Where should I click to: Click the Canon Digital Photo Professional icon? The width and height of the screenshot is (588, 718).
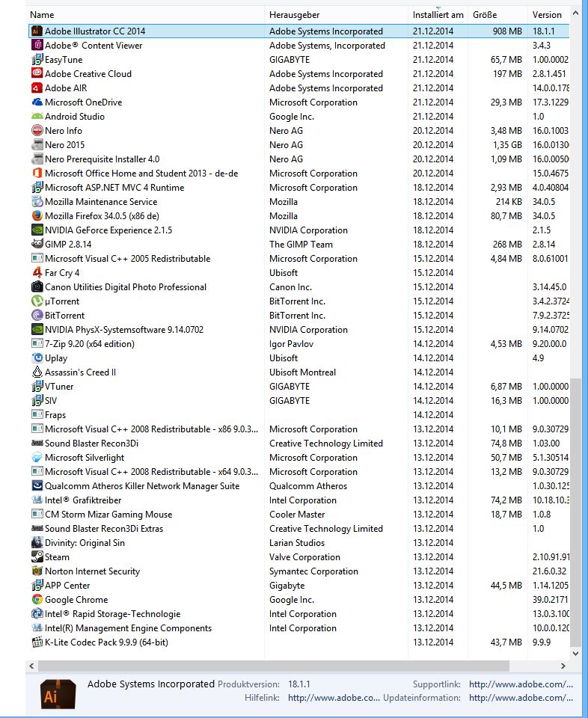pos(37,286)
